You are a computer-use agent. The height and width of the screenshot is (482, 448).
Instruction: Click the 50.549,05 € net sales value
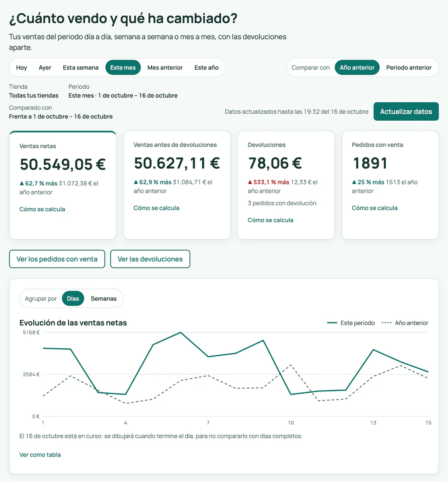tap(63, 164)
